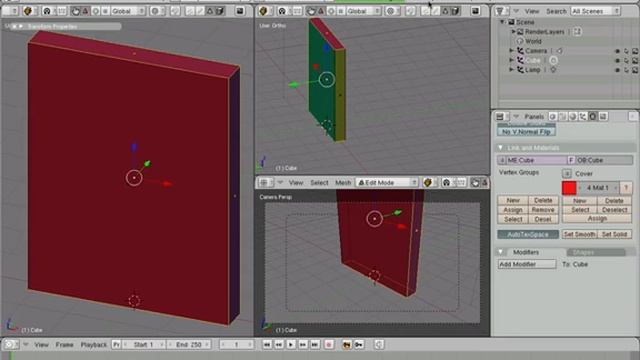Click render-this-window icon in left viewport header
This screenshot has height=360, width=640.
tap(240, 11)
